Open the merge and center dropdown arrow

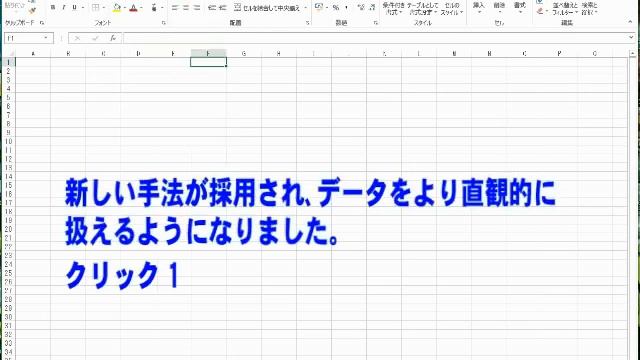click(305, 8)
